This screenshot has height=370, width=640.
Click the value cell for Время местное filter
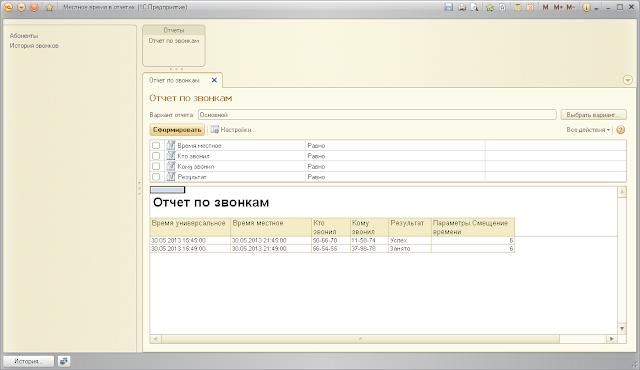pyautogui.click(x=556, y=146)
